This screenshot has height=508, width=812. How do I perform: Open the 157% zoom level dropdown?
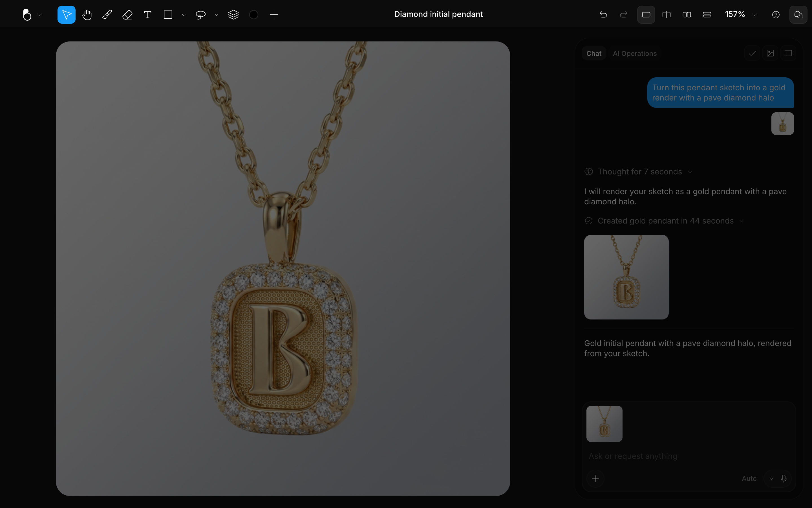[x=741, y=14]
